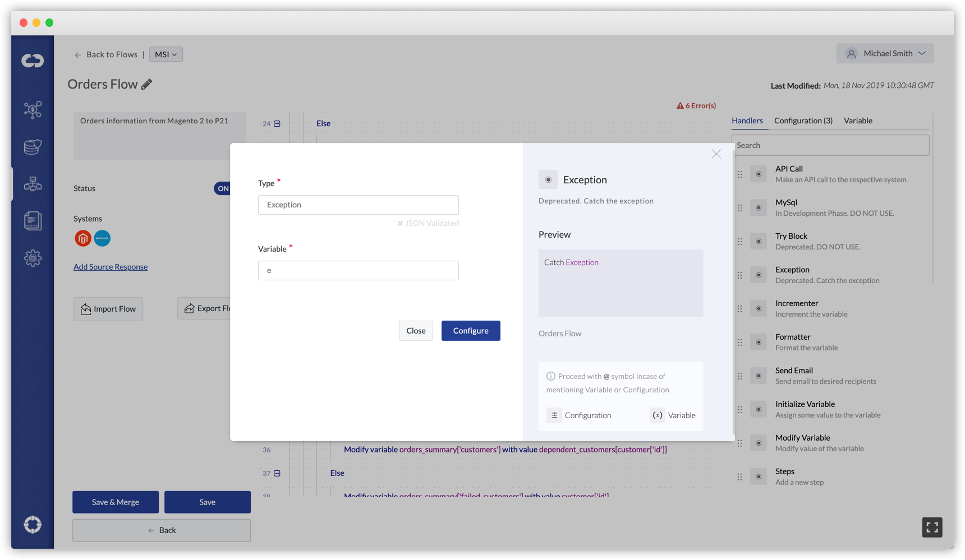Click the blue P21 system icon
Viewport: 965px width, 560px height.
pos(102,238)
